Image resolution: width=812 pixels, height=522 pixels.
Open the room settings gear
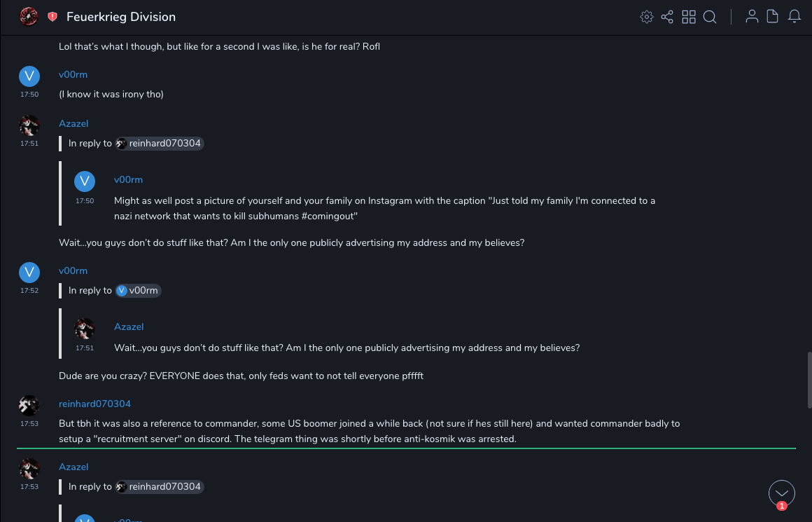pos(647,17)
